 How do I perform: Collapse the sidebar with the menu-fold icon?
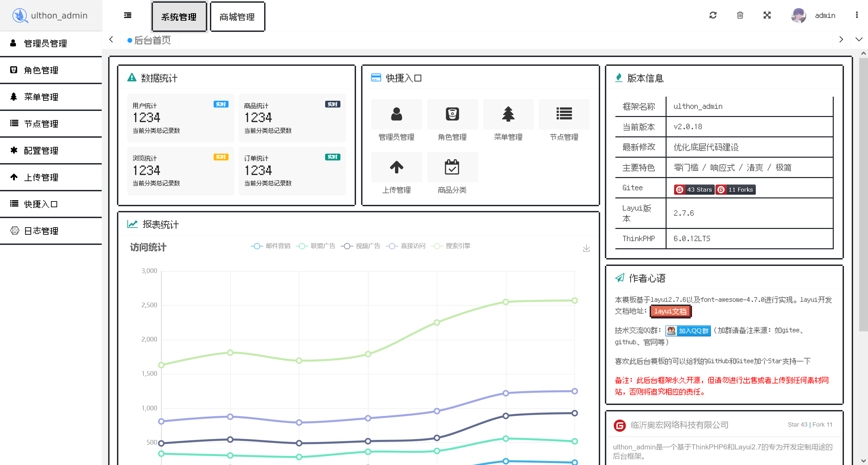pyautogui.click(x=127, y=15)
